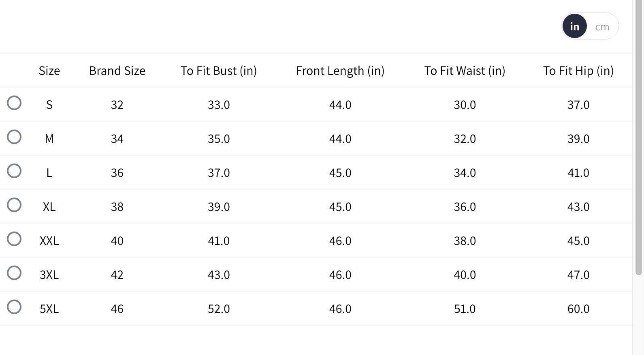Click the Brand Size column header
Image resolution: width=644 pixels, height=355 pixels.
pyautogui.click(x=117, y=71)
